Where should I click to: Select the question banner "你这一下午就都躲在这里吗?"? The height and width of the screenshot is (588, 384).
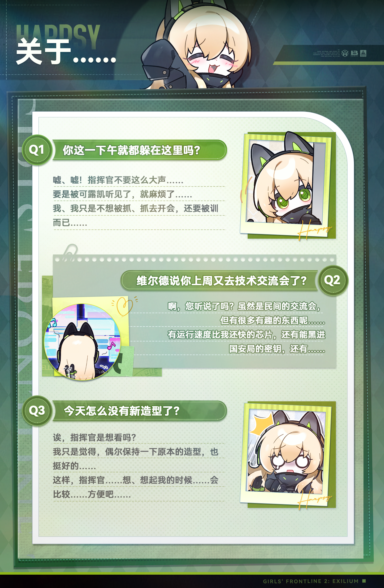[x=140, y=150]
